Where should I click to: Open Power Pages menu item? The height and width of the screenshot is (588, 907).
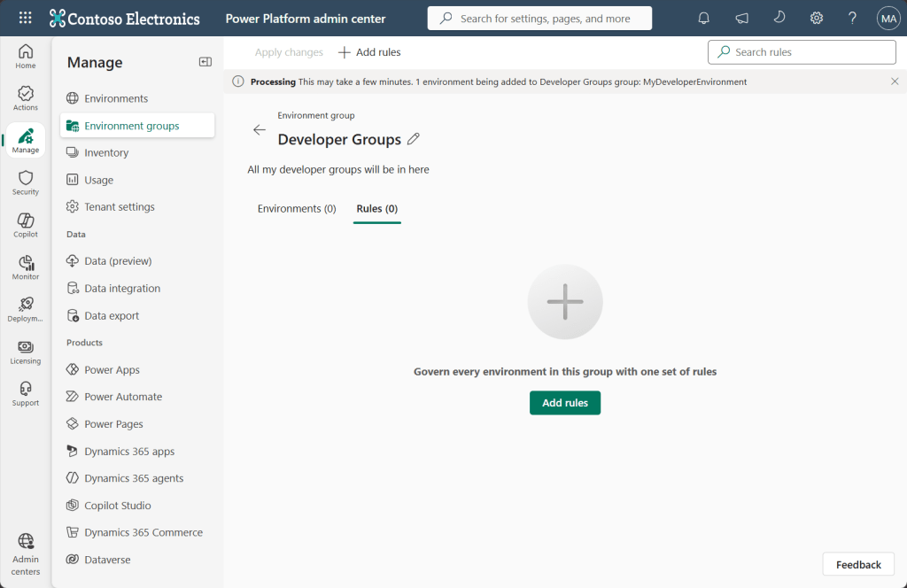coord(137,424)
